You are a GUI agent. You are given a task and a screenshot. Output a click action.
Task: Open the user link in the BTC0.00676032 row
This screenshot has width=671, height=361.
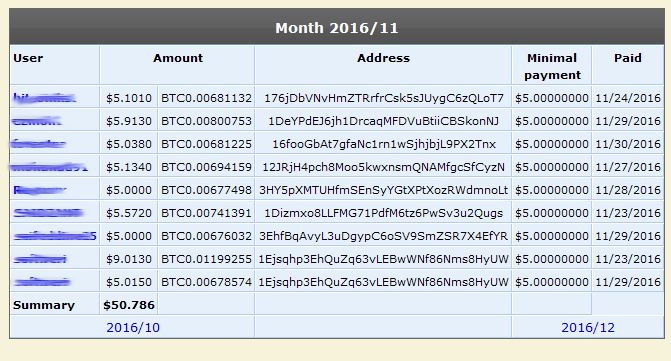point(55,236)
